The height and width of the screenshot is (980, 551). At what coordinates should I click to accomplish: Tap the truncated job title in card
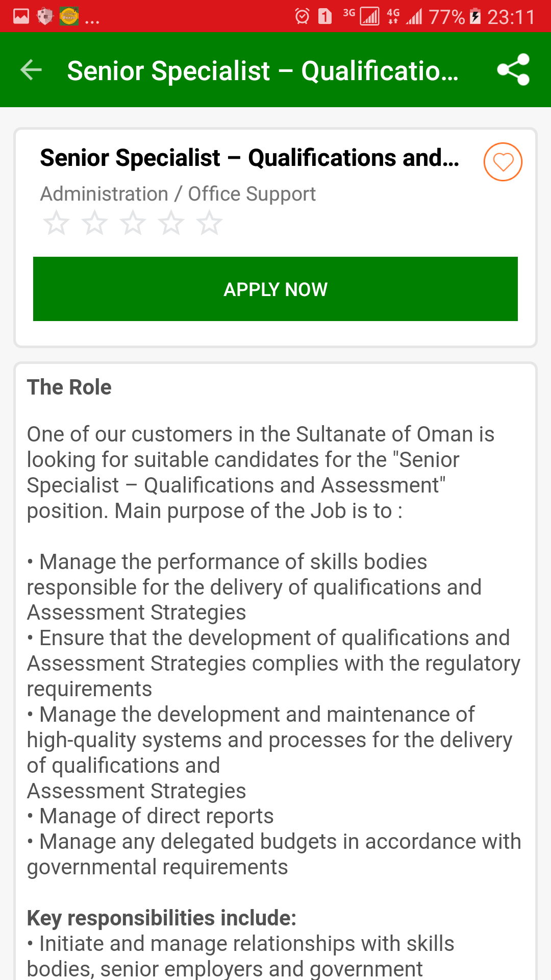(249, 158)
